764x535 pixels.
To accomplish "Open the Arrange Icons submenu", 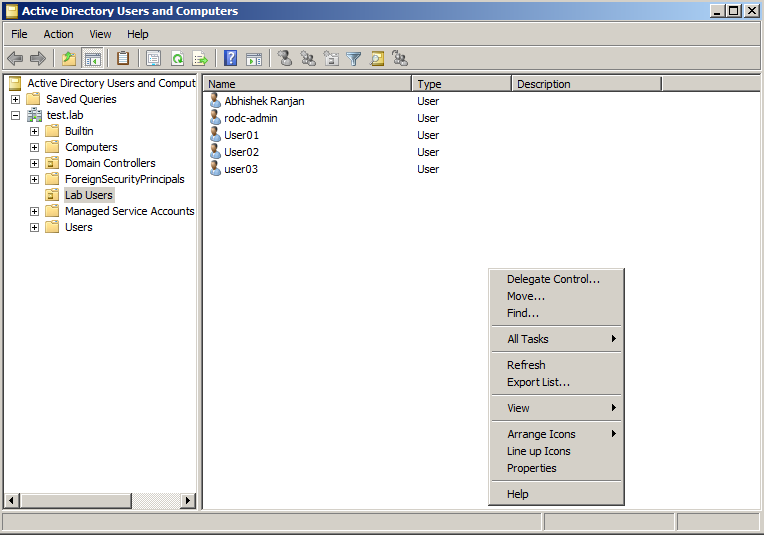I will point(556,434).
